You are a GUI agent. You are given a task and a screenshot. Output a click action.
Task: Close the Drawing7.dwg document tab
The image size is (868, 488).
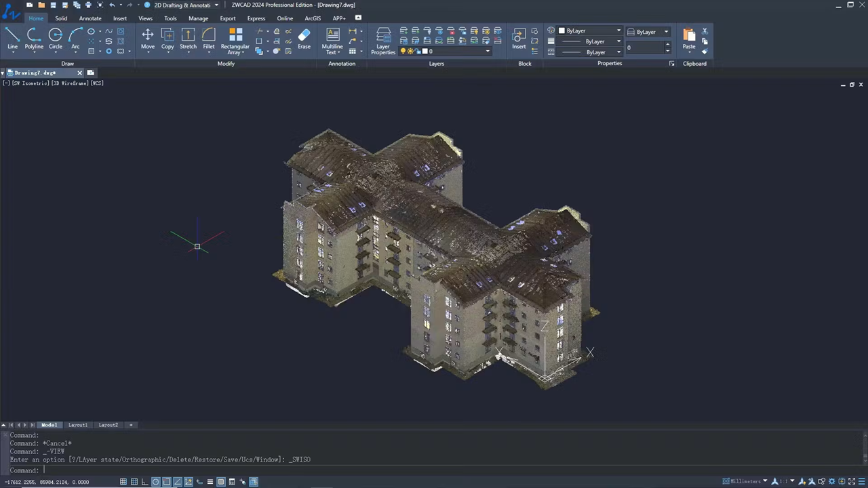[x=79, y=73]
